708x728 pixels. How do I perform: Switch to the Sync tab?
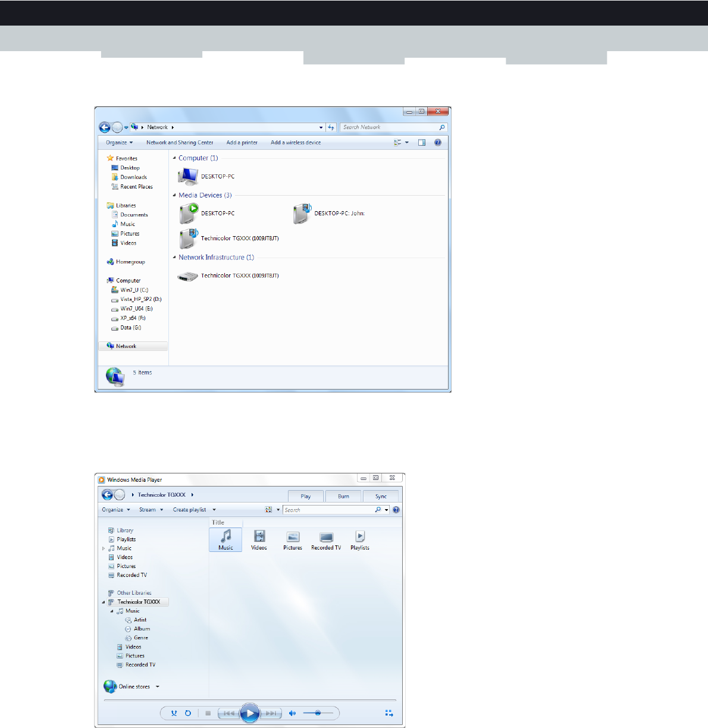point(381,497)
